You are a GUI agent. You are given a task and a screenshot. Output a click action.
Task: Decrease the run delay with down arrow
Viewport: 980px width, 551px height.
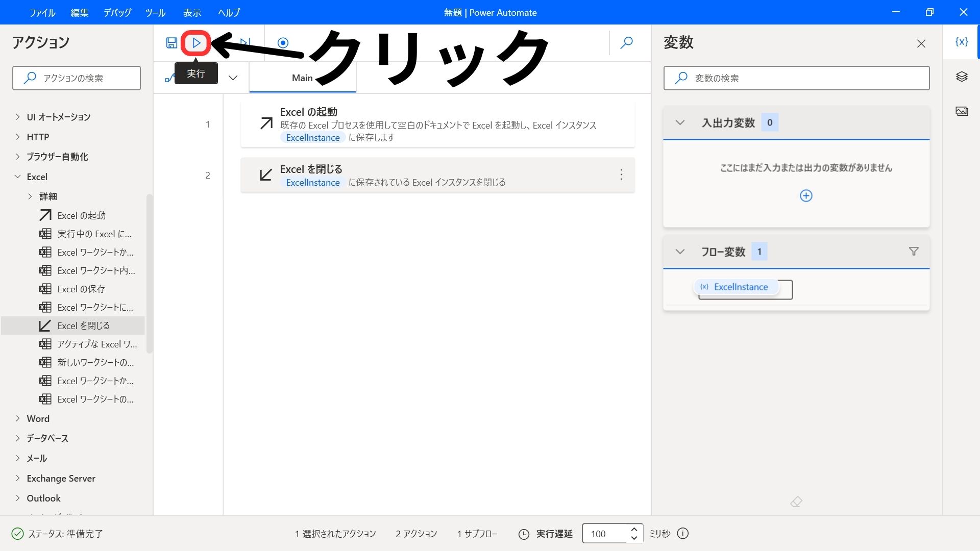634,538
